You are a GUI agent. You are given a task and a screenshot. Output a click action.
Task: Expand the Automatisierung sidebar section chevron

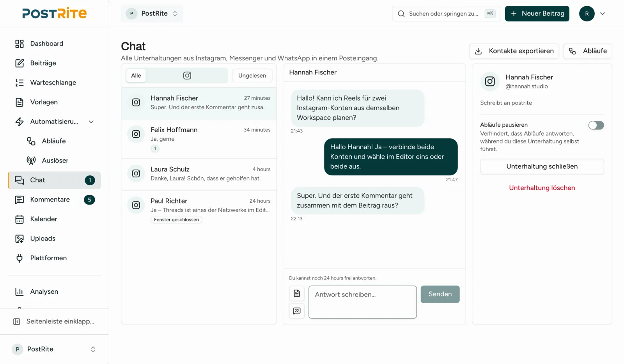click(91, 122)
